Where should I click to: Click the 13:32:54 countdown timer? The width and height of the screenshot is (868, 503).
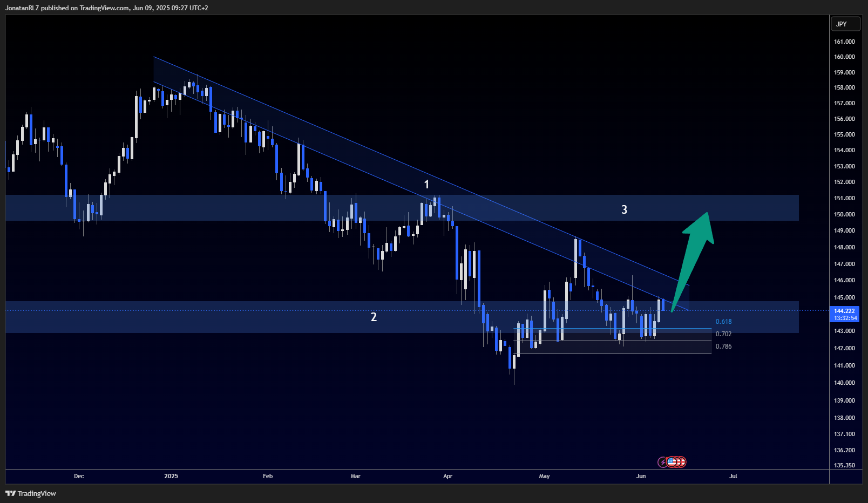(x=845, y=318)
